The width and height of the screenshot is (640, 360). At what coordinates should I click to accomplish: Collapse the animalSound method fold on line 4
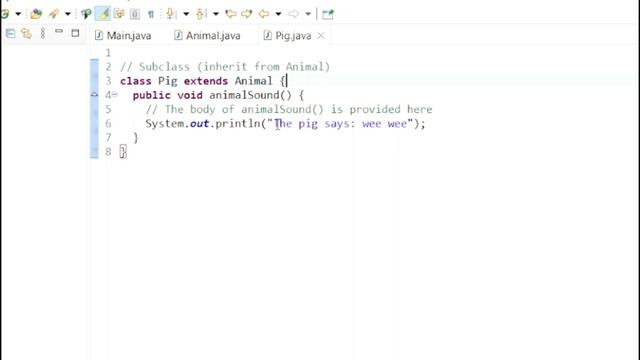pos(115,95)
